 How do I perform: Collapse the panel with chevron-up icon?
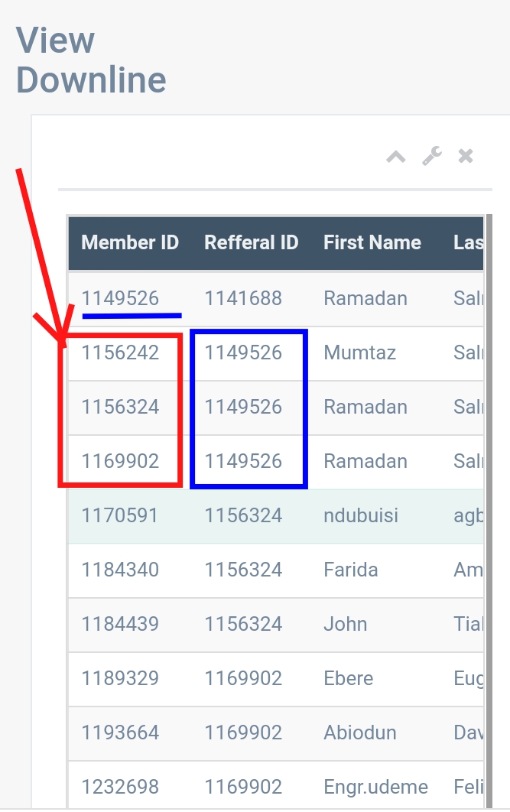click(x=395, y=157)
